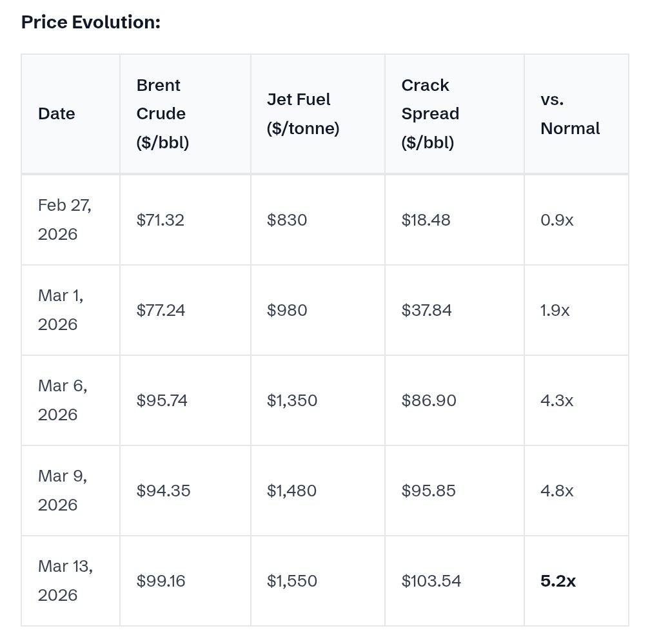650x644 pixels.
Task: Click the Brent Crude ($/bbl) column header
Action: (162, 113)
